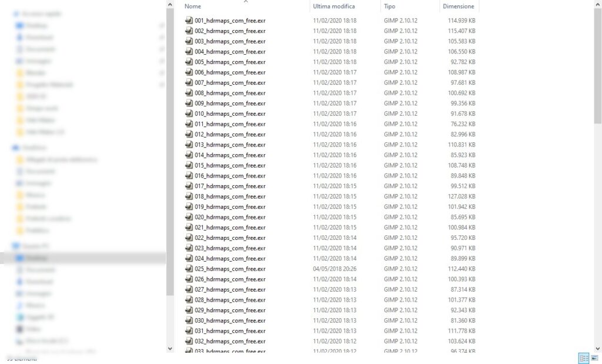Select file name 026_hdrmaps_com_free.exr
Screen dimensions: 602x364
click(230, 279)
